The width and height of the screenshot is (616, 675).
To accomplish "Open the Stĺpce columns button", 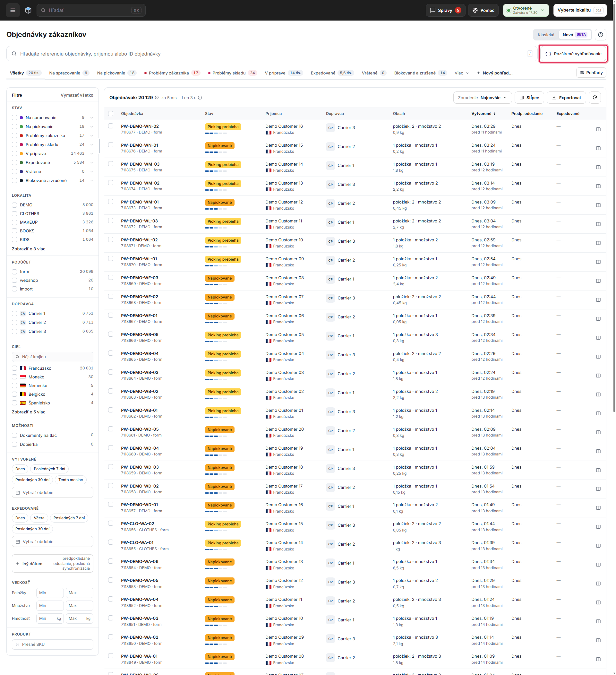I will (530, 98).
